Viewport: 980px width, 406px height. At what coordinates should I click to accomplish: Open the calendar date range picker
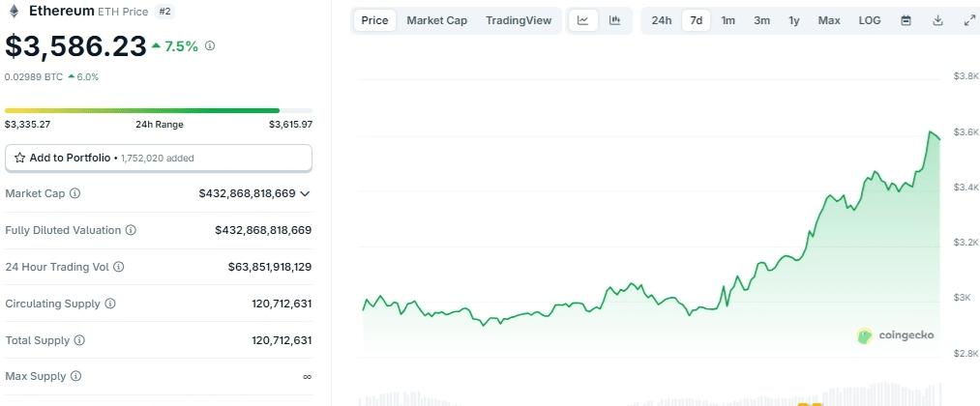point(906,20)
